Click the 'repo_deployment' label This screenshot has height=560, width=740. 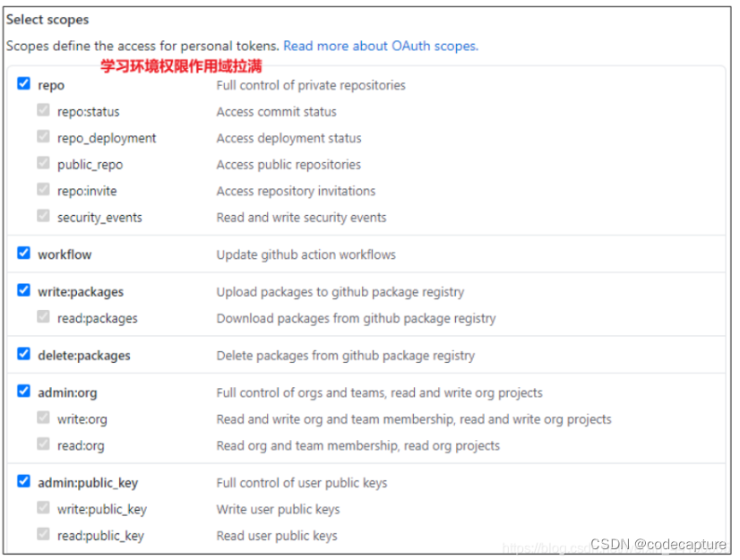point(107,138)
